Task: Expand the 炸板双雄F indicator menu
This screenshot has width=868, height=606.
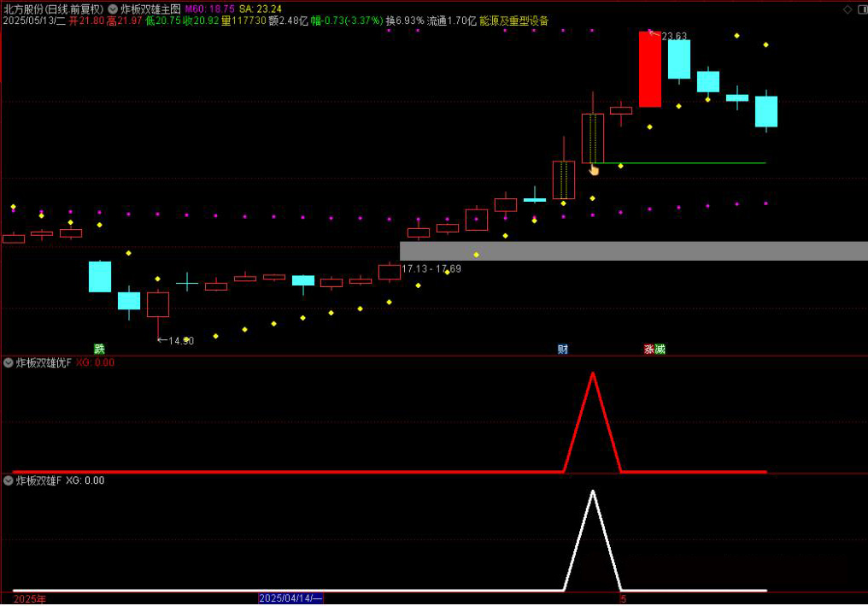Action: click(9, 480)
